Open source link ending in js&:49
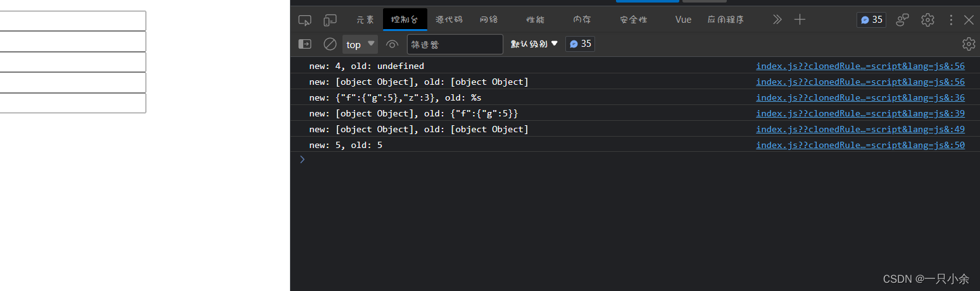Image resolution: width=980 pixels, height=291 pixels. (x=860, y=129)
